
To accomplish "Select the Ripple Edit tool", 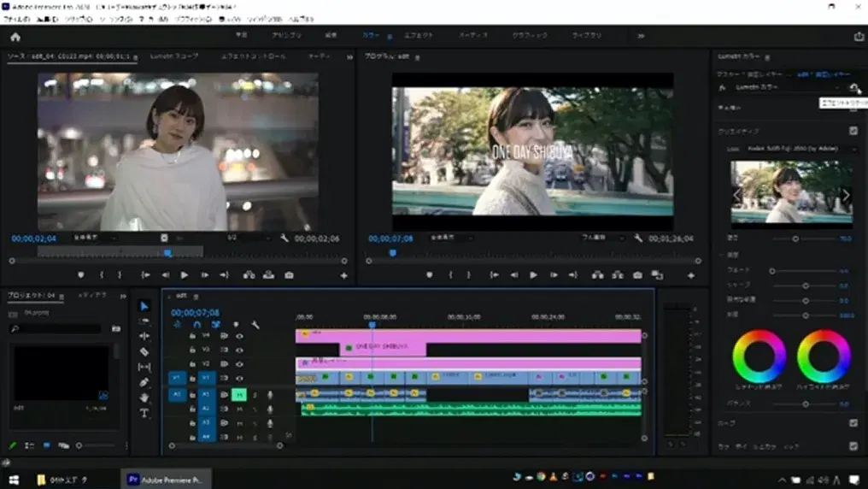I will pyautogui.click(x=144, y=336).
